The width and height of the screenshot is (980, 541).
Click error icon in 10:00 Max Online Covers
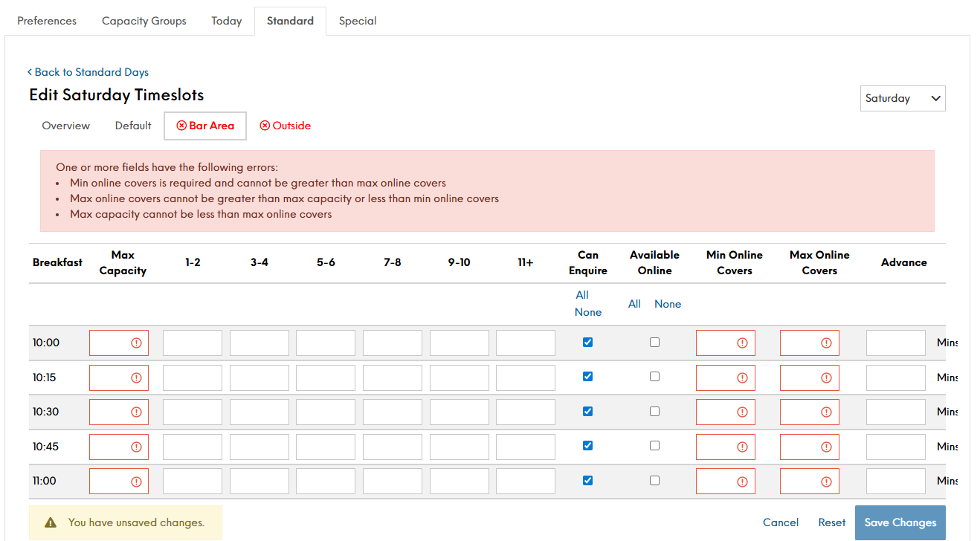[826, 343]
